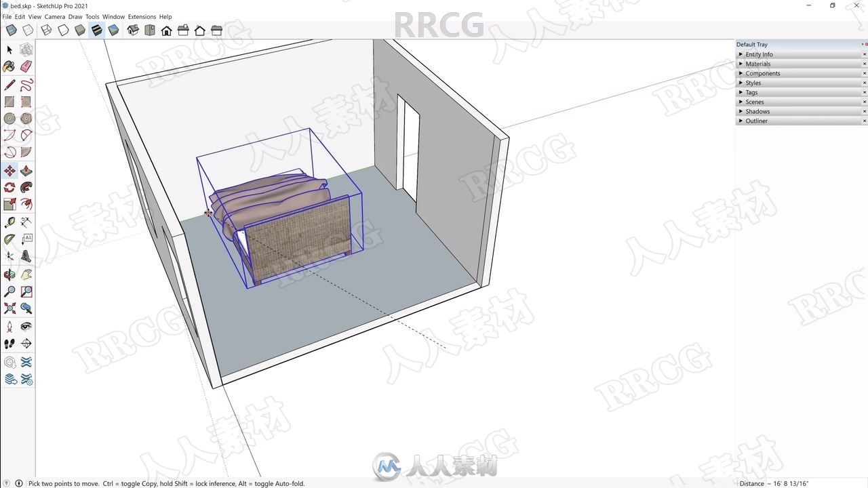Switch to Top view

[x=150, y=30]
